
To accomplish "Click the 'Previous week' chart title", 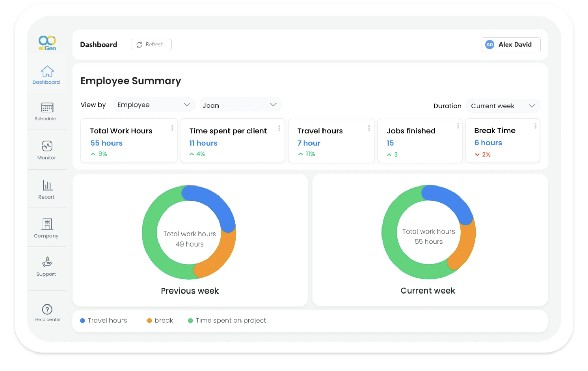I will point(190,291).
